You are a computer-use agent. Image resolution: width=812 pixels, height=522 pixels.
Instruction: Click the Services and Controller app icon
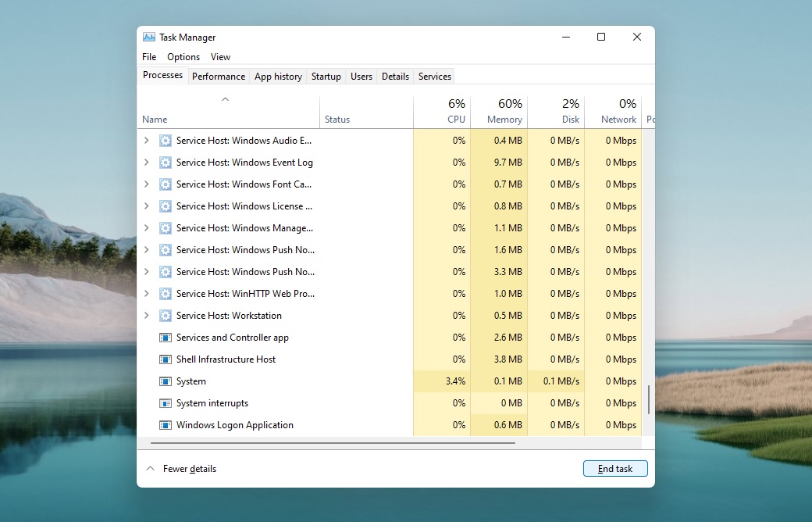tap(165, 338)
